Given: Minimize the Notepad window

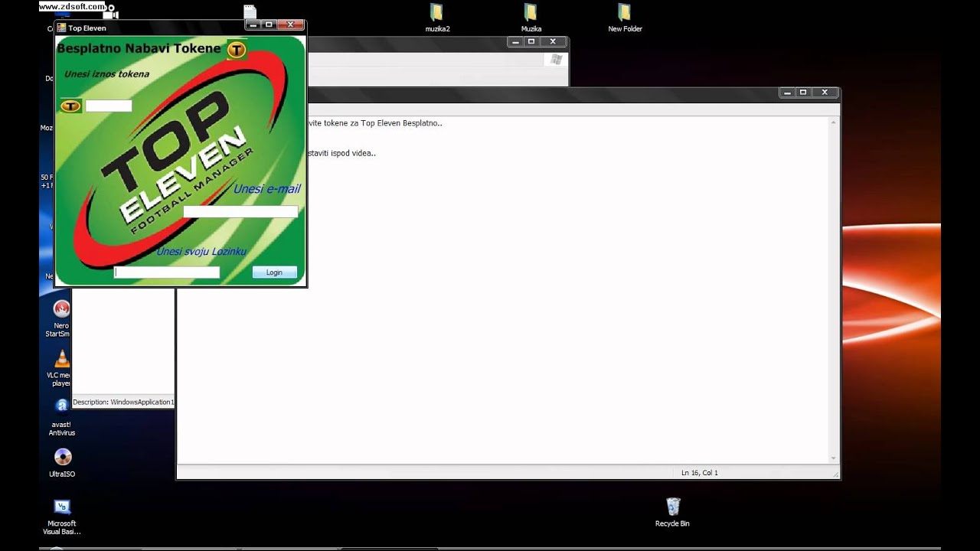Looking at the screenshot, I should 787,93.
